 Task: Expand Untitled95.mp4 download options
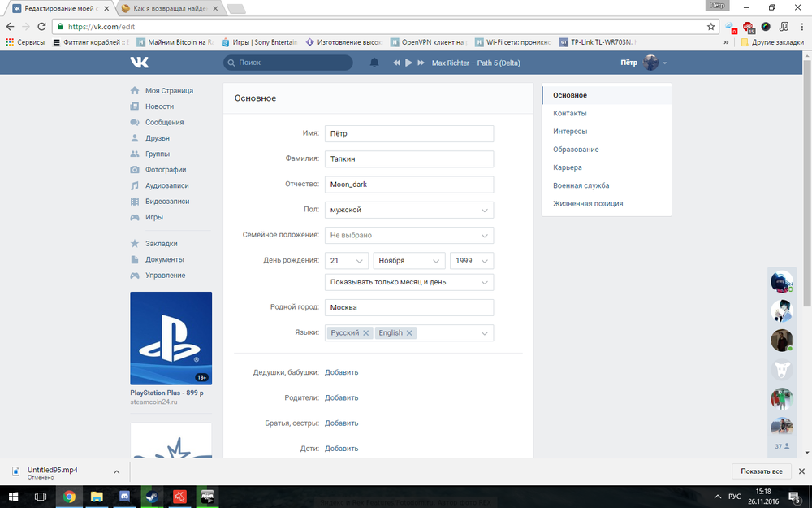point(116,471)
